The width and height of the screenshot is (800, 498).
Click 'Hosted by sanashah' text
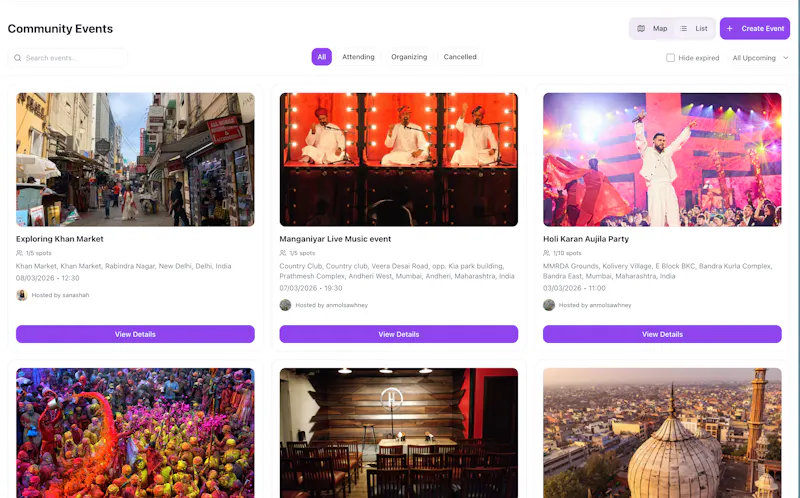[60, 295]
